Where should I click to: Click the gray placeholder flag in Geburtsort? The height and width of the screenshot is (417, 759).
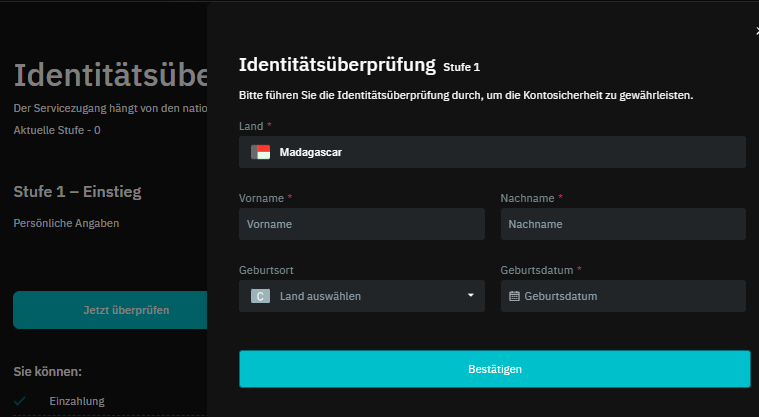point(260,296)
